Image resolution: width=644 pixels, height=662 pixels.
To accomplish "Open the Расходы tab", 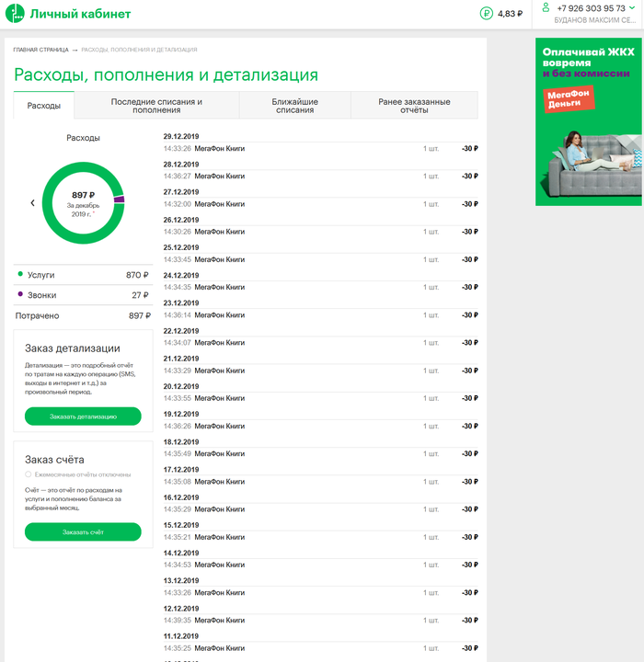I will (43, 106).
